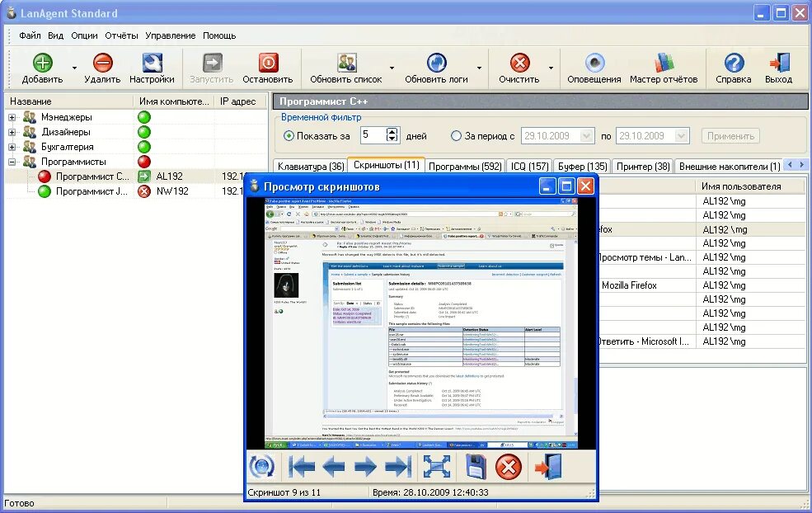Switch to Внешние накопители (1) tab
812x513 pixels.
coord(729,167)
